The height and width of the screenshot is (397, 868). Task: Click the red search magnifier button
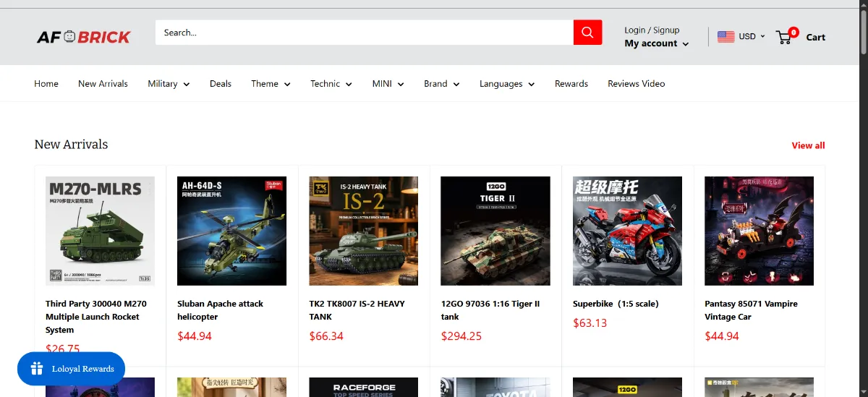[x=587, y=33]
